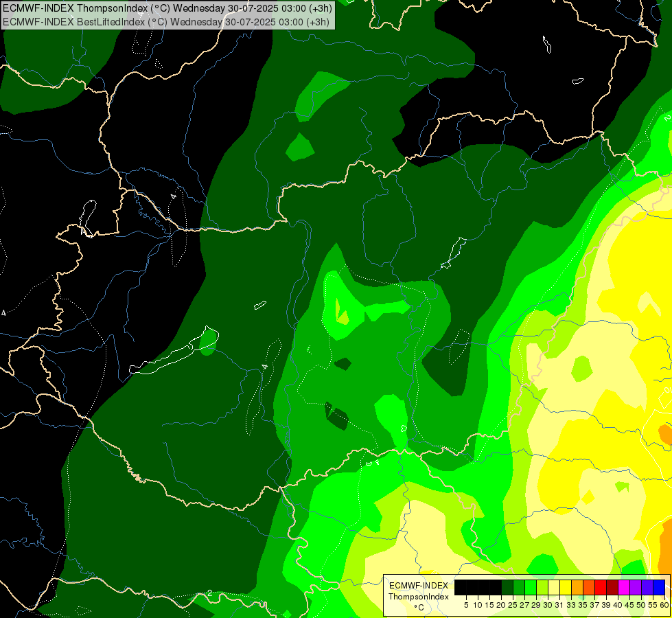Select the red-orange 35–37 legend swatch
672x618 pixels.
coord(589,587)
